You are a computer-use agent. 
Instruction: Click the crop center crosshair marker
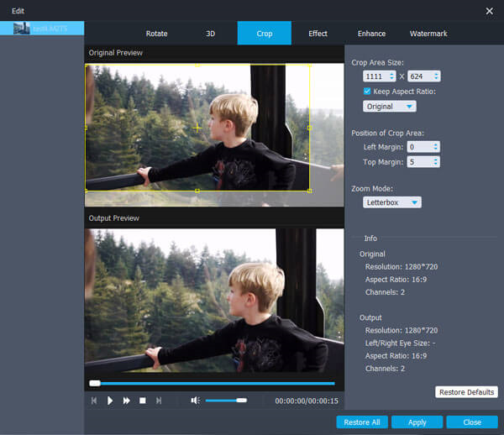point(197,128)
